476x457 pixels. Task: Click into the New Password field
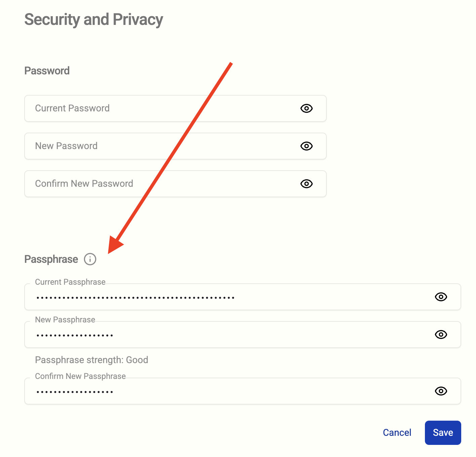click(161, 146)
